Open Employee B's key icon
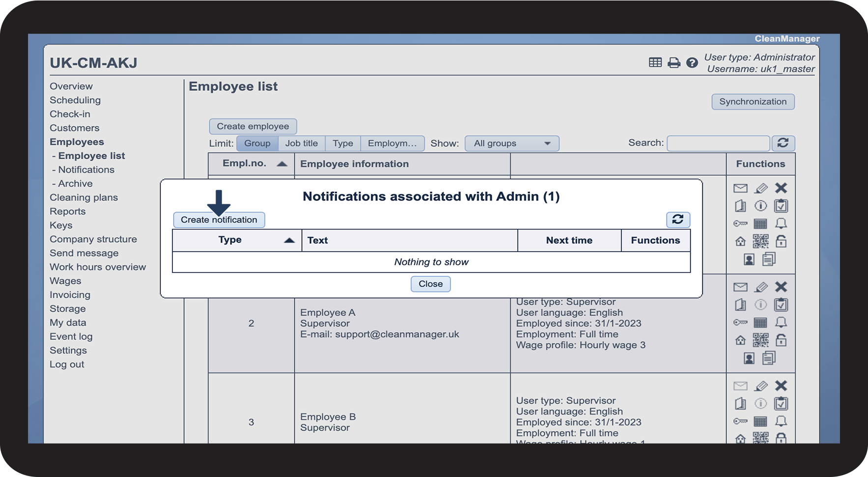The width and height of the screenshot is (868, 477). (740, 421)
